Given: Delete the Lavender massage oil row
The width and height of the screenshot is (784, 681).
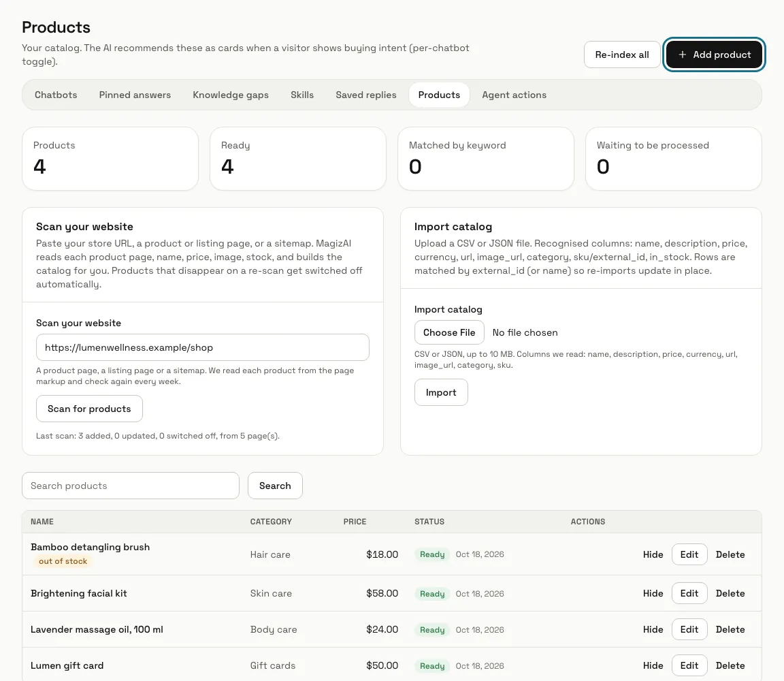Looking at the screenshot, I should 730,629.
